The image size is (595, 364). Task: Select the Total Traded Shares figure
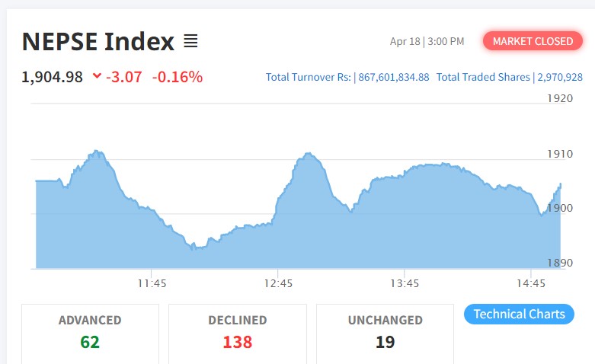click(x=560, y=77)
